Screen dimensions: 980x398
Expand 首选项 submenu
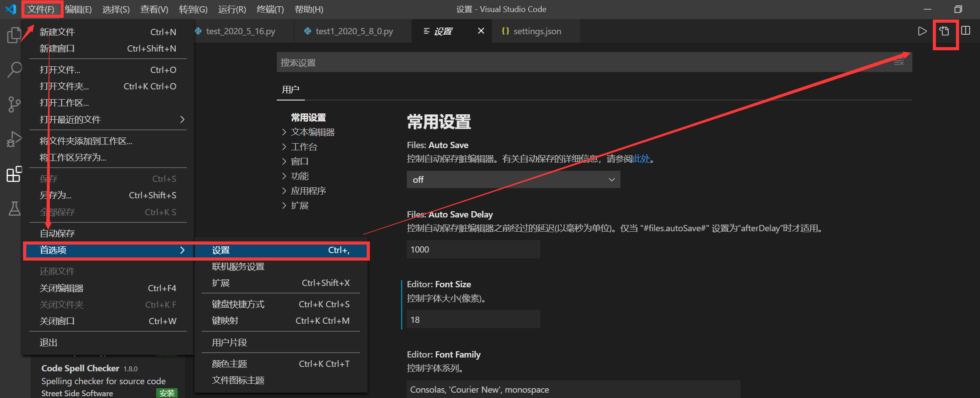[108, 250]
